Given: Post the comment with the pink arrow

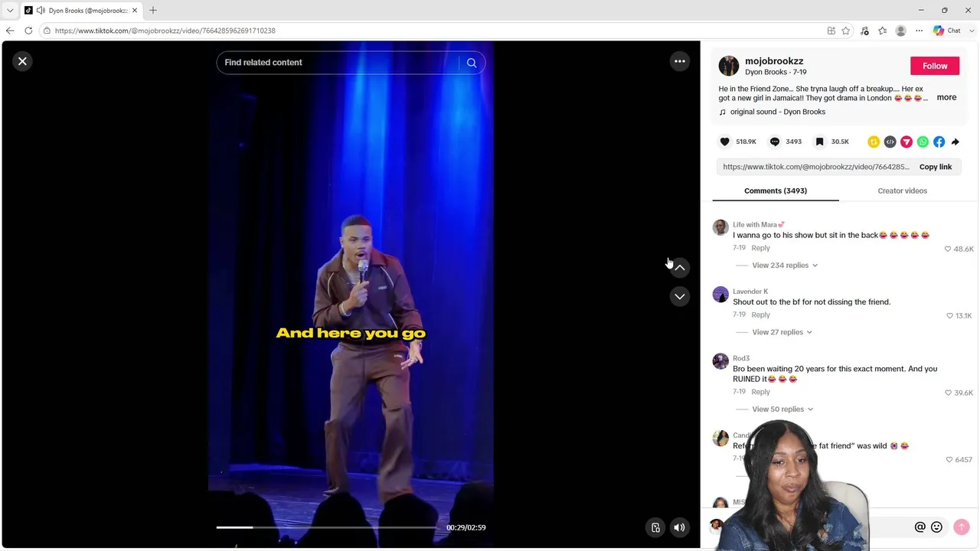Looking at the screenshot, I should [x=962, y=527].
